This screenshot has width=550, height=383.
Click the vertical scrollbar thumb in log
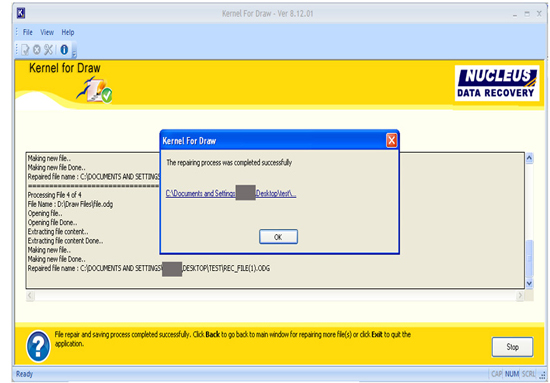[x=529, y=258]
